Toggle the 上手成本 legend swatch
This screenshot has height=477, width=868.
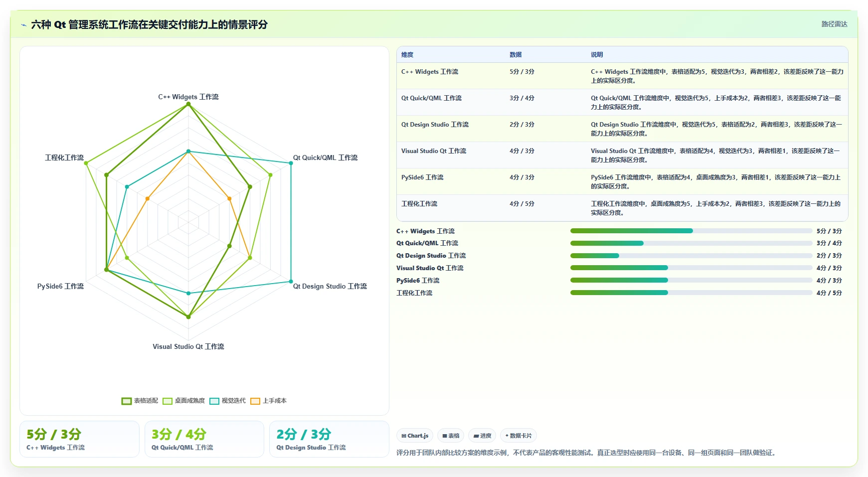click(255, 401)
